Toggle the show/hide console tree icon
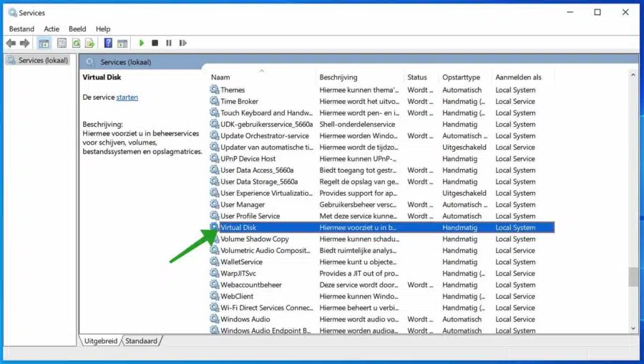This screenshot has width=644, height=364. [x=44, y=43]
